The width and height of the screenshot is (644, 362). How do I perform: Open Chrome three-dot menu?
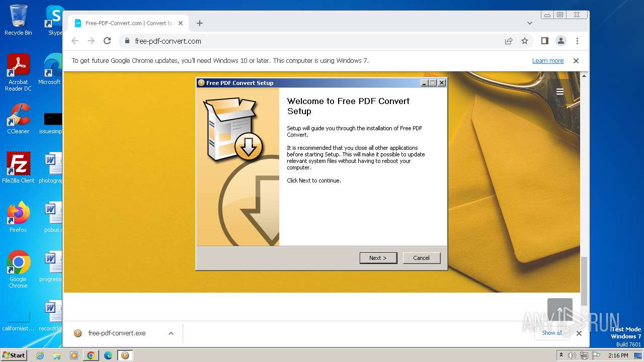pyautogui.click(x=577, y=41)
